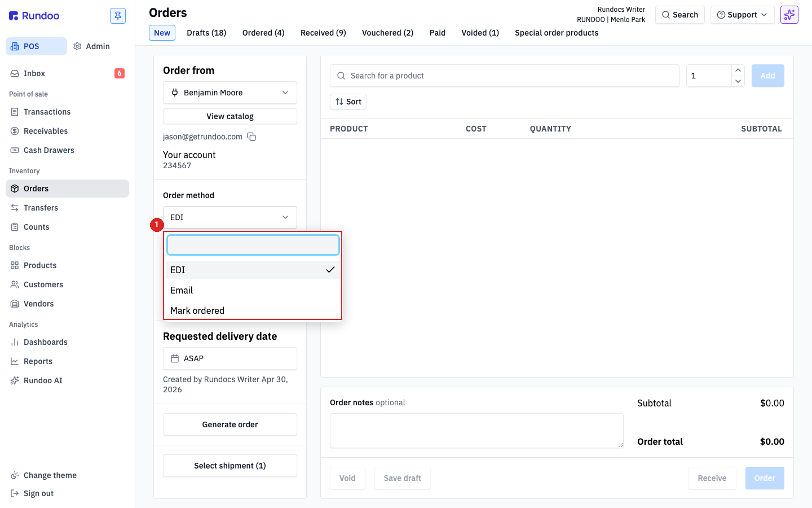Click the quantity number field
This screenshot has height=508, width=812.
[x=709, y=76]
